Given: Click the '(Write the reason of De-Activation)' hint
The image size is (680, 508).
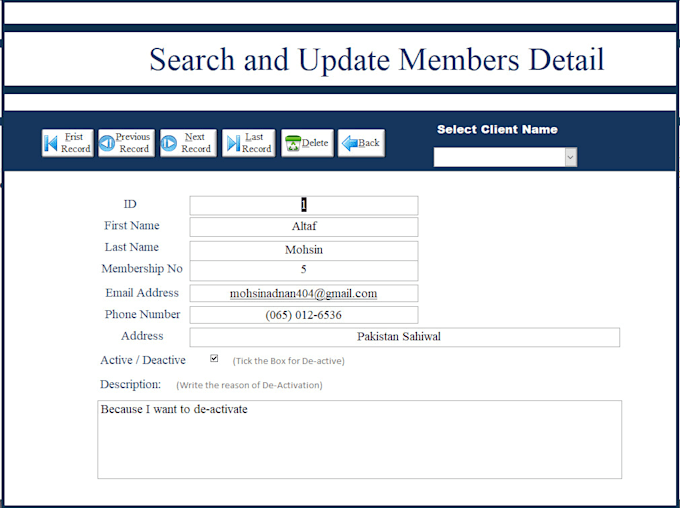Looking at the screenshot, I should click(x=249, y=385).
